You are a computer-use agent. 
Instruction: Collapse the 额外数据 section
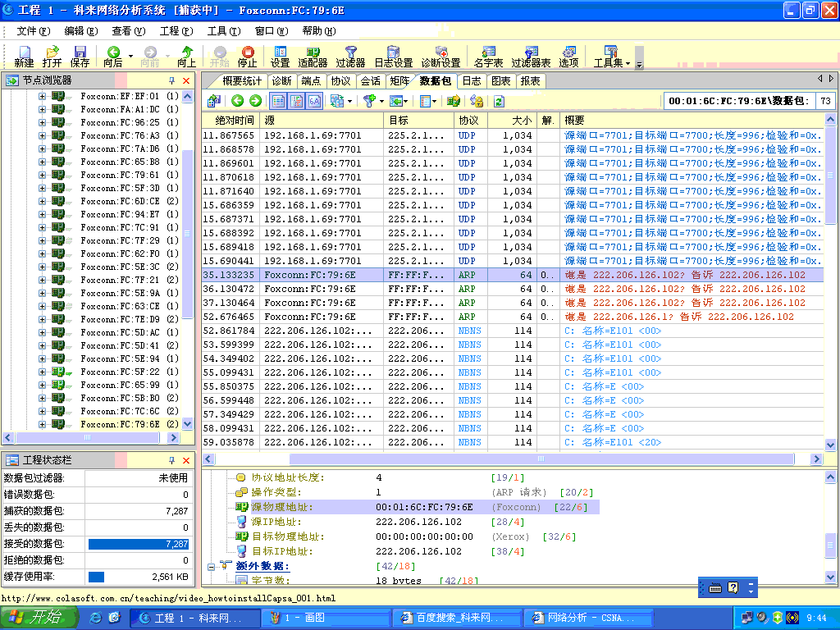[x=211, y=566]
